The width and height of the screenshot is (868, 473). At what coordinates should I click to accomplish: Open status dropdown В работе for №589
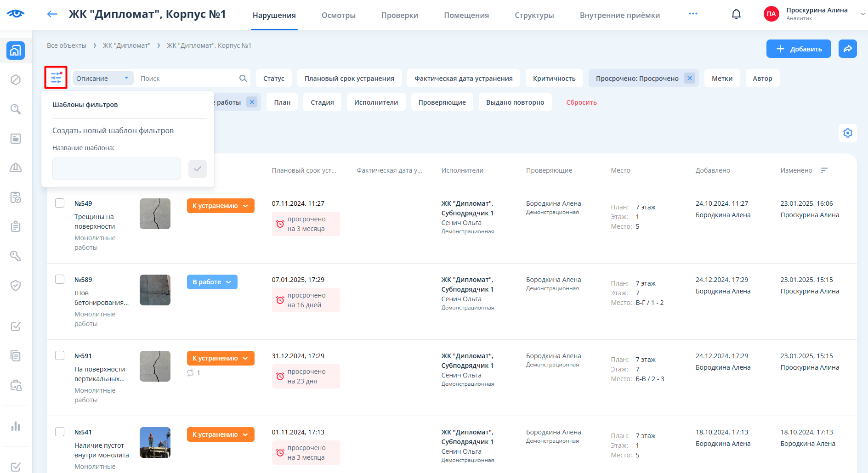(212, 282)
